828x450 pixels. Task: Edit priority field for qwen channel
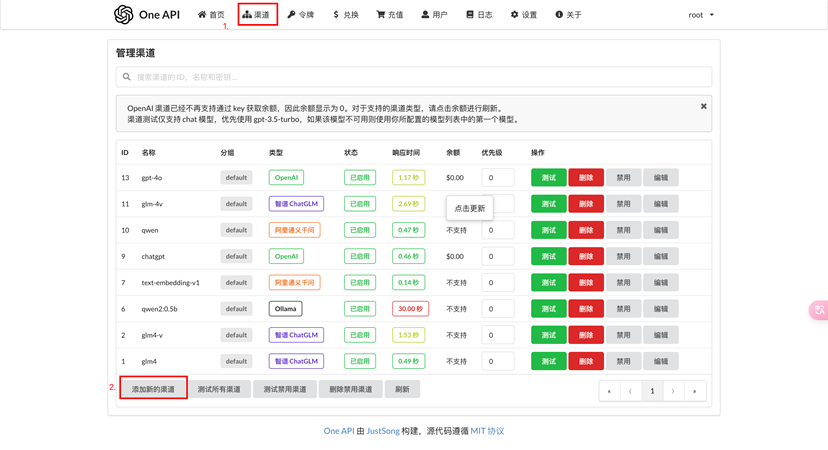[x=497, y=230]
